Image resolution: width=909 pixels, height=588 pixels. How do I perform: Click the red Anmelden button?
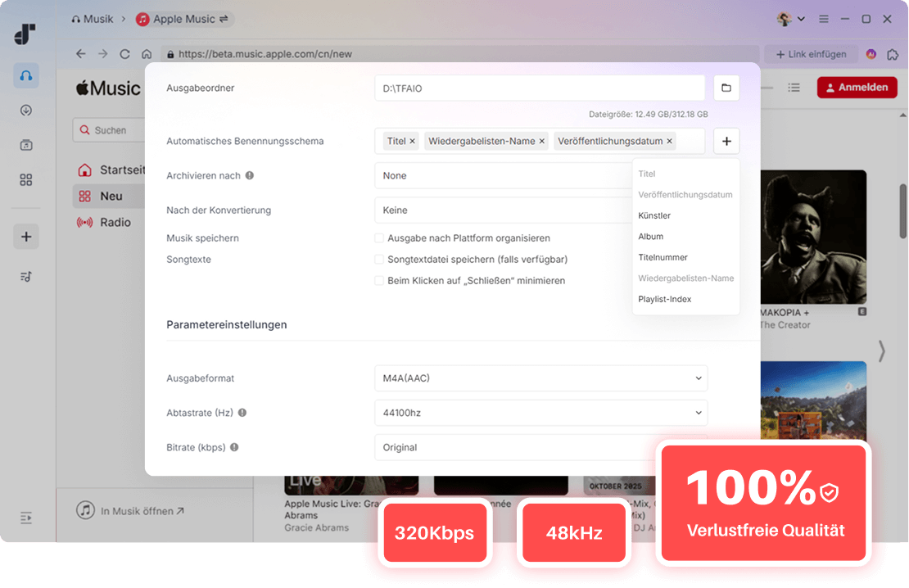point(857,87)
